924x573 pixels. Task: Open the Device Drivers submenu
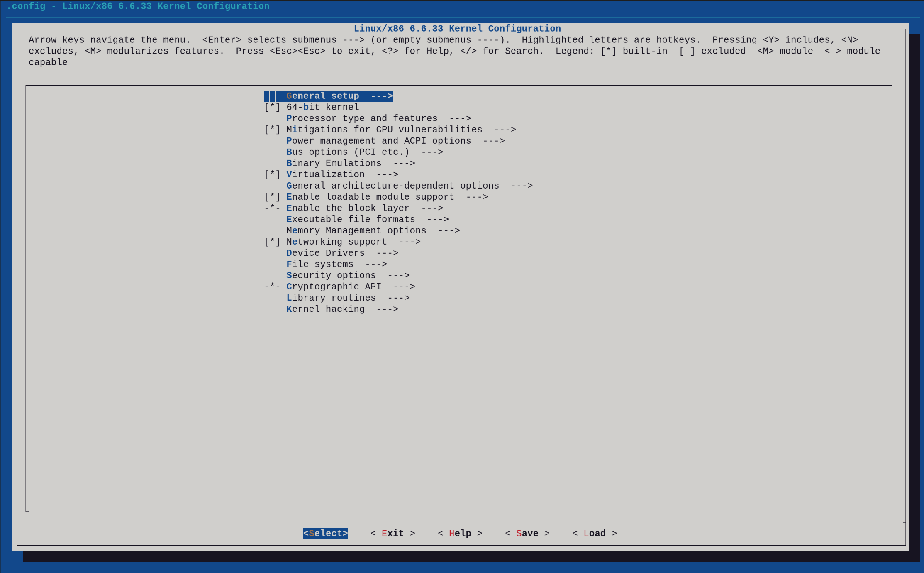click(x=342, y=253)
